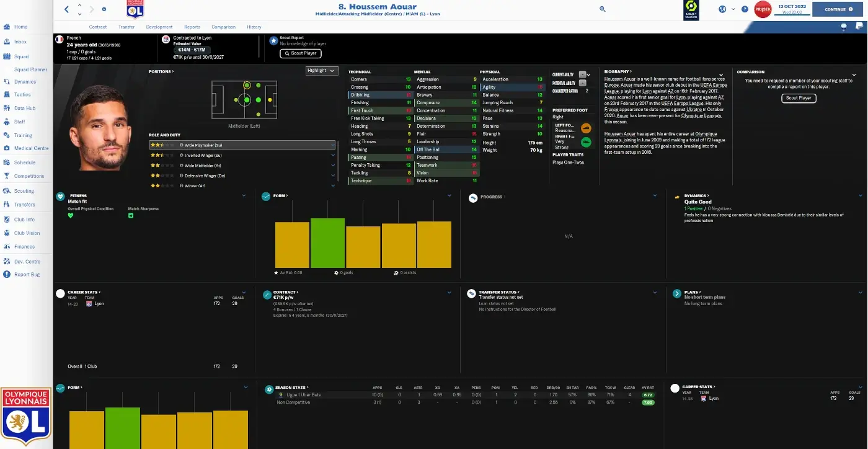868x449 pixels.
Task: Open the Inbox in the sidebar
Action: pyautogui.click(x=20, y=42)
